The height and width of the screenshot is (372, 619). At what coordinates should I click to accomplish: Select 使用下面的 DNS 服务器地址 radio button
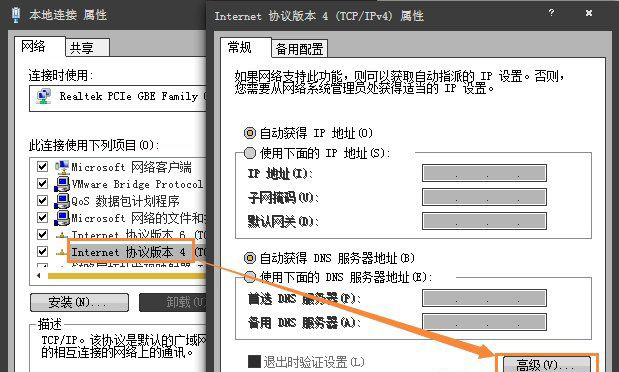[x=249, y=277]
